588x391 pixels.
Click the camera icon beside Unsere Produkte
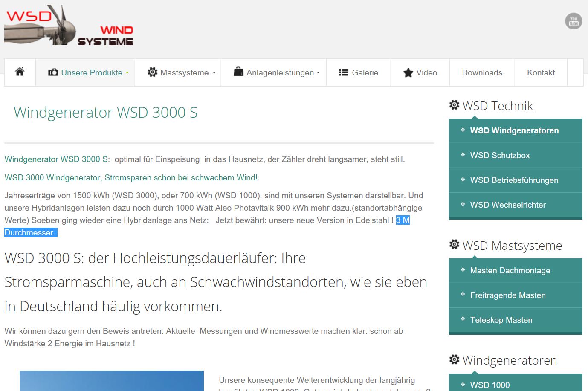point(53,72)
